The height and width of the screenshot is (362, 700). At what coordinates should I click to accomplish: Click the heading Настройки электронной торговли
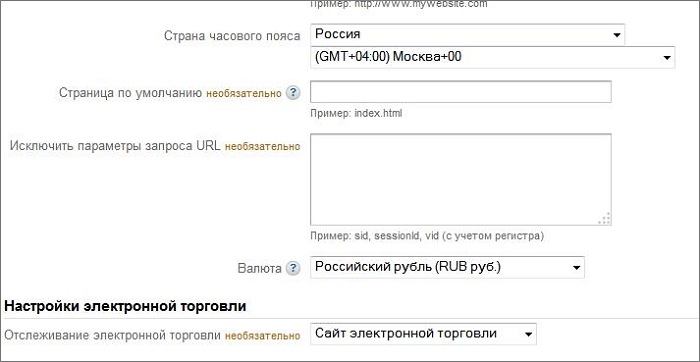tap(125, 307)
